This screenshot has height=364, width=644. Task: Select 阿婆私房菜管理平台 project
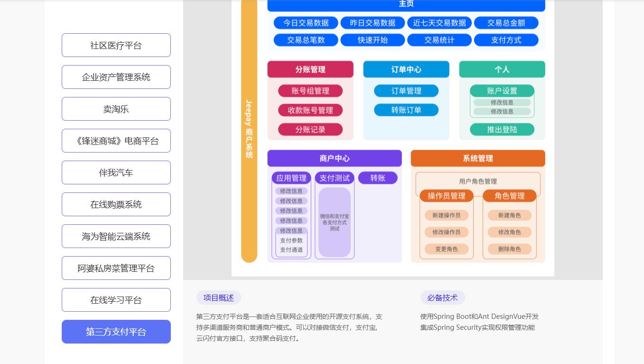116,268
